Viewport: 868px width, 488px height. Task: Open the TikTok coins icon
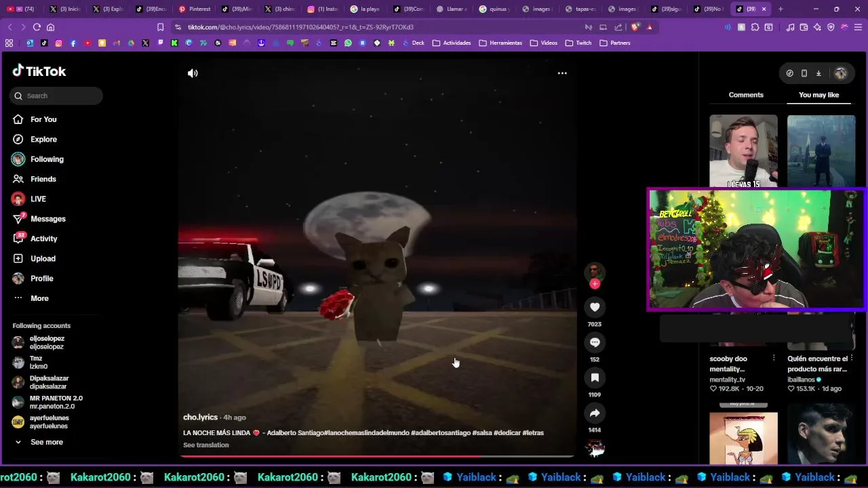point(789,73)
